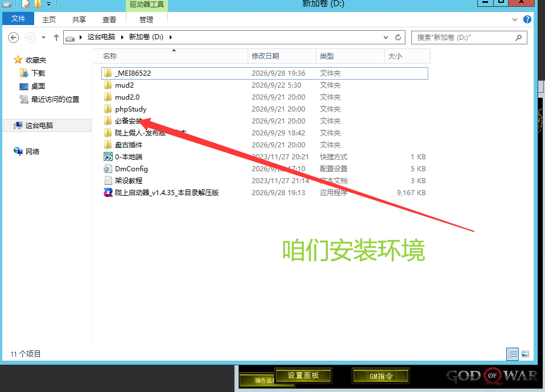Select the mud2.0 folder icon
The image size is (545, 392).
pyautogui.click(x=108, y=97)
